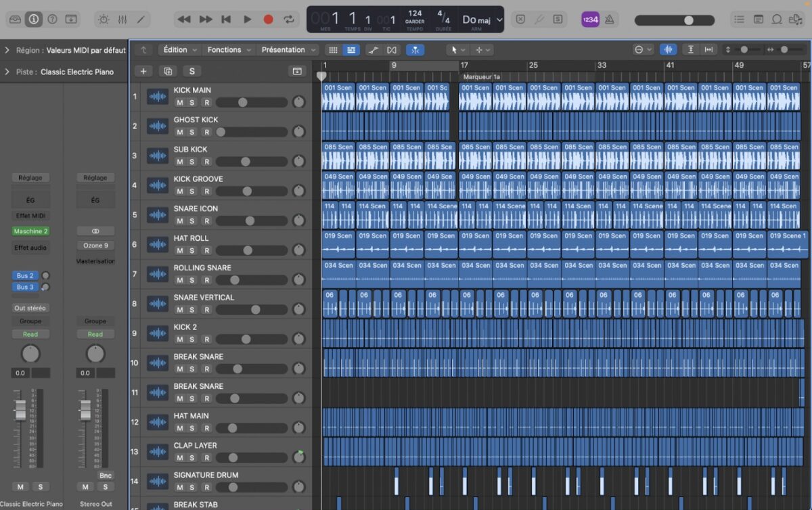
Task: Record-enable the SNARE ICON track
Action: [207, 221]
